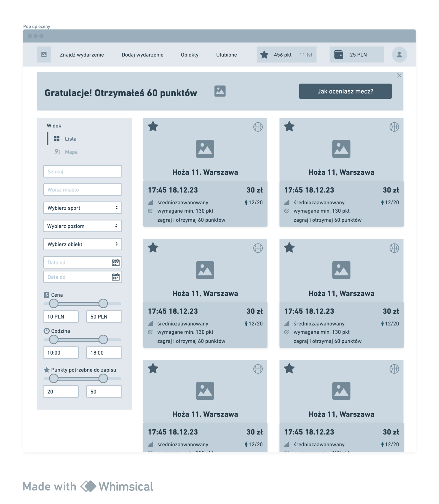Viewport: 439px width, 504px height.
Task: Click the right handle of Cena slider
Action: (103, 303)
